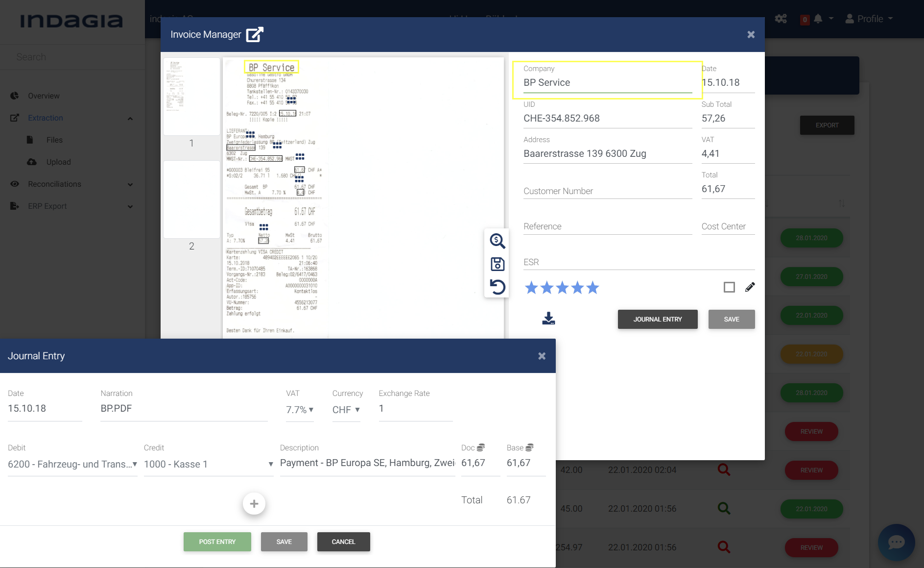Open Upload in sidebar
The height and width of the screenshot is (568, 924).
[x=59, y=162]
